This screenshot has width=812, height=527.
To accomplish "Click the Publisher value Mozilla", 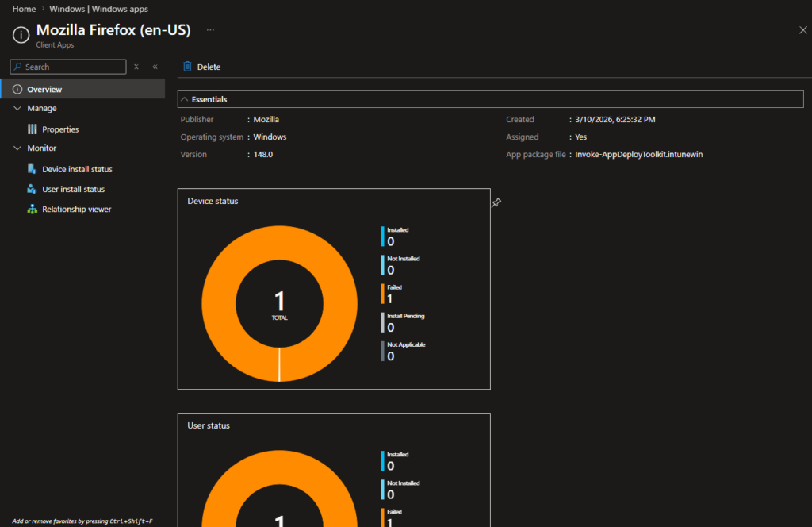I will [x=266, y=119].
